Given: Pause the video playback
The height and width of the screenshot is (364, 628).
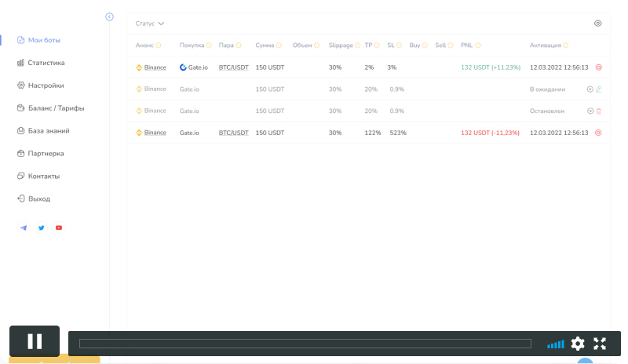Looking at the screenshot, I should tap(35, 341).
